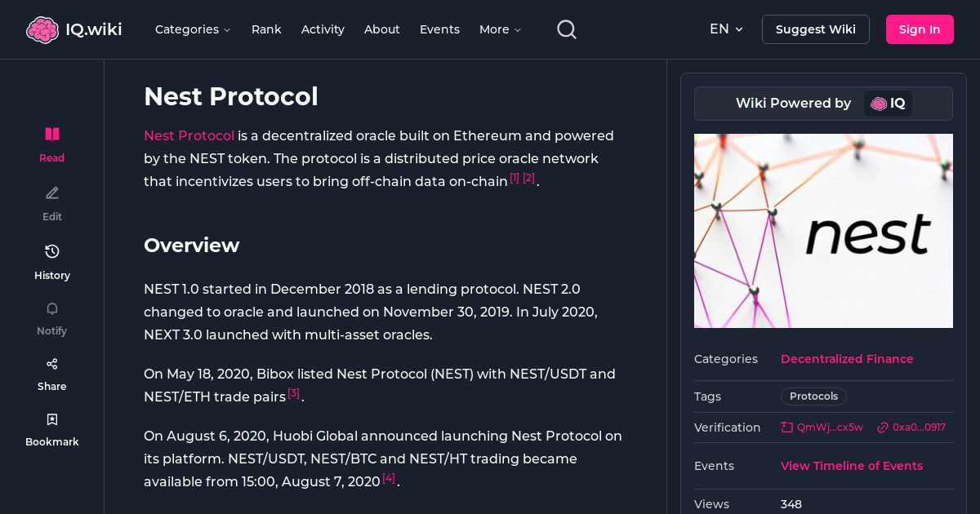Open the Events page from the navbar
Viewport: 980px width, 514px height.
[x=439, y=29]
